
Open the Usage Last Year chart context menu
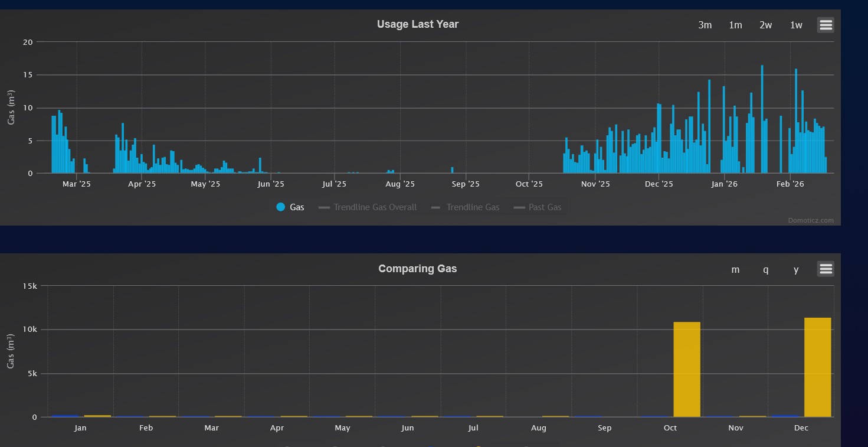coord(825,25)
